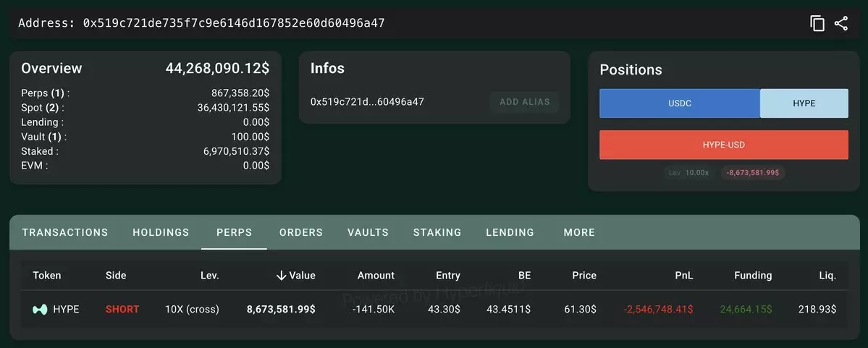Select the Perps tab
868x348 pixels.
(234, 232)
